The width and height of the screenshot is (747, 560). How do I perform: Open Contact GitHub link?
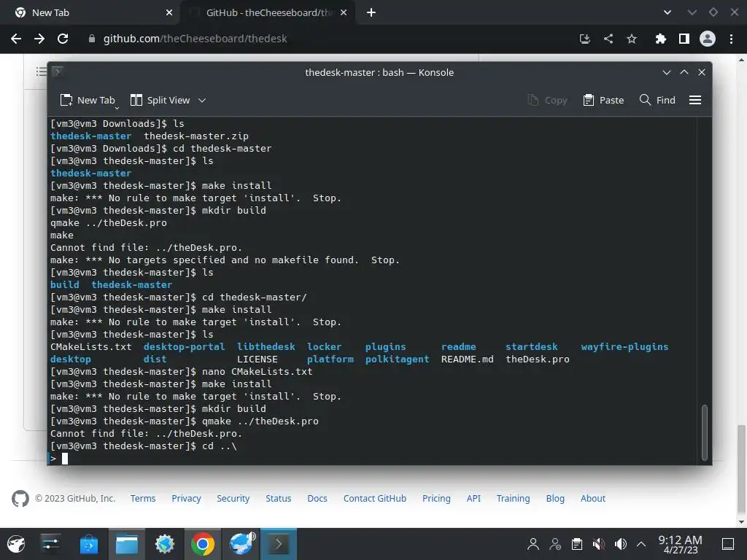pyautogui.click(x=375, y=498)
